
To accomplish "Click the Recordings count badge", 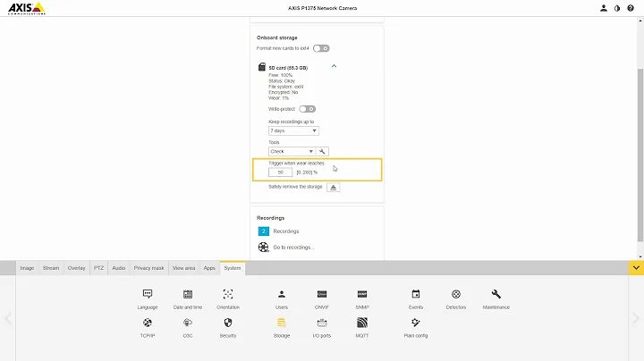I will (x=264, y=231).
